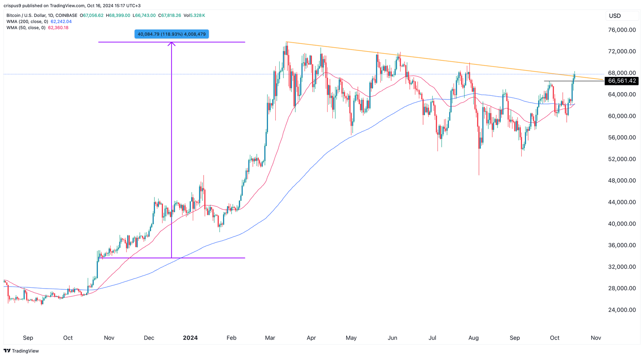Click the 28,000.00 price axis label
This screenshot has width=644, height=357.
click(622, 288)
